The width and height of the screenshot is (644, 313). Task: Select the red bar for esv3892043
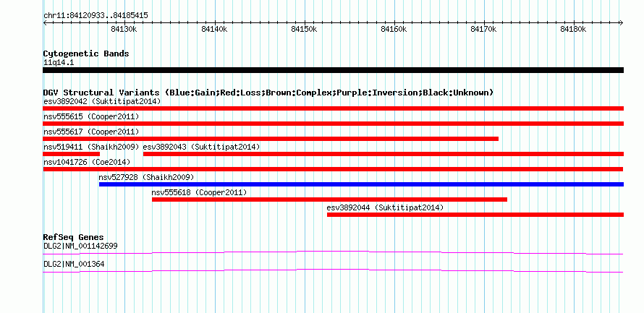tap(384, 154)
